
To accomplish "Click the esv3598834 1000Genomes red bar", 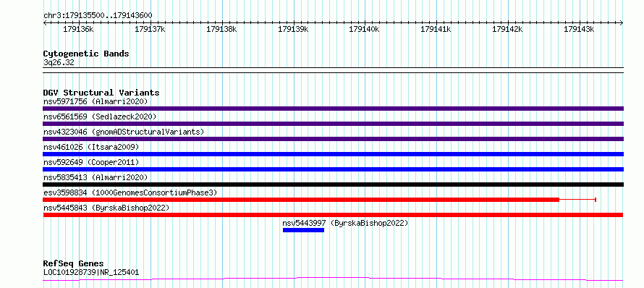I will pyautogui.click(x=301, y=200).
